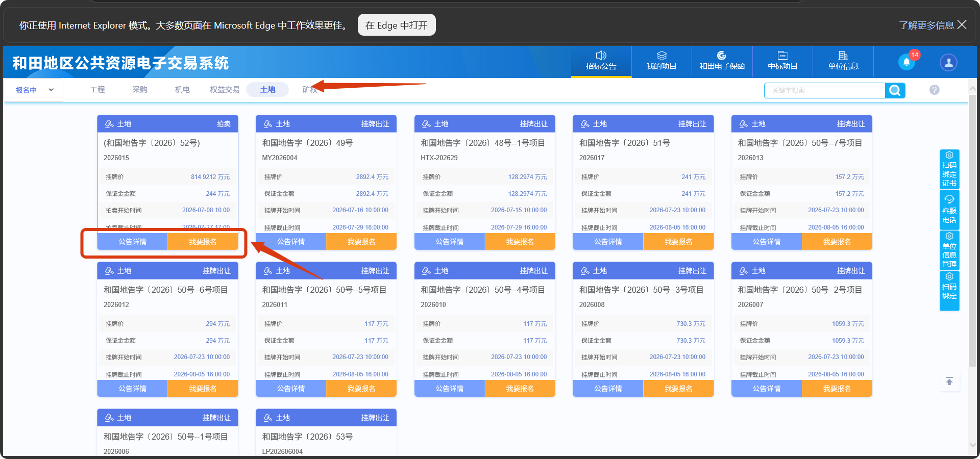
Task: Click 我要报名 for 50号--3号项目 card
Action: tap(678, 389)
